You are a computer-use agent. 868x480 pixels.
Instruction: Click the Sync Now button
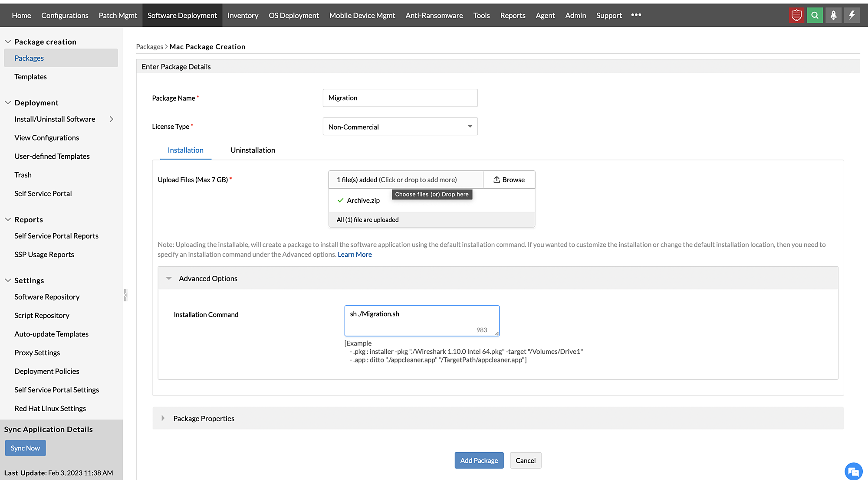[x=25, y=447]
